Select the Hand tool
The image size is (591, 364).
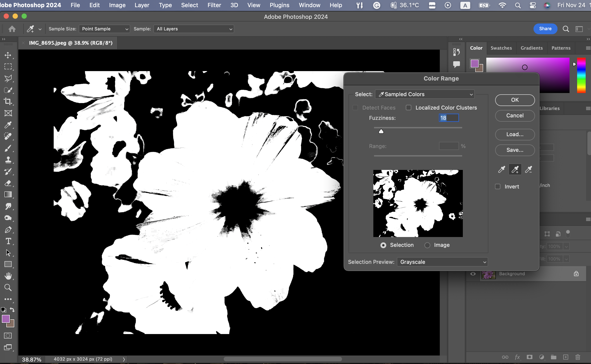(x=8, y=276)
